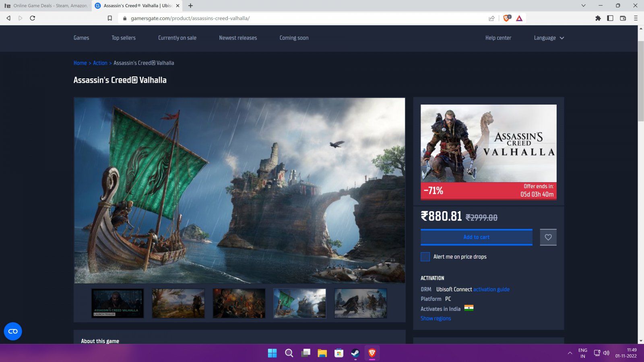644x362 pixels.
Task: Open clock and date 11:49 in taskbar
Action: (626, 353)
